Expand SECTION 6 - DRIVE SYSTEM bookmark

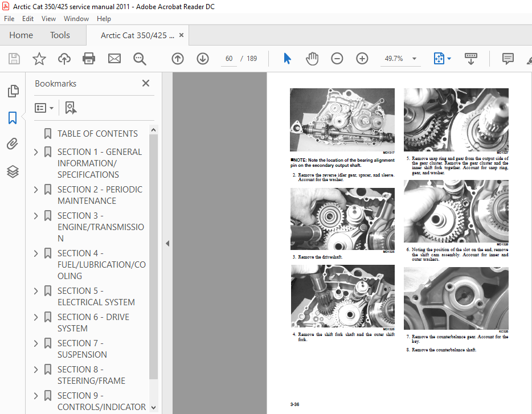click(x=36, y=317)
